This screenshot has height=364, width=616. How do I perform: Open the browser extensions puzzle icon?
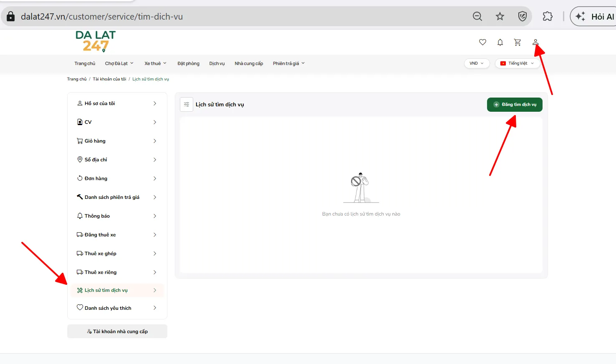(x=548, y=16)
